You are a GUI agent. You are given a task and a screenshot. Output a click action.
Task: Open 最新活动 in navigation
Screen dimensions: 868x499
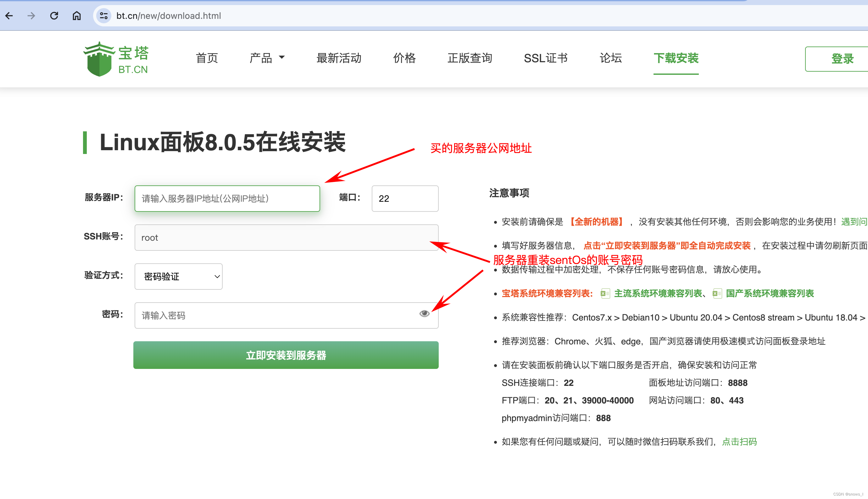click(x=339, y=58)
